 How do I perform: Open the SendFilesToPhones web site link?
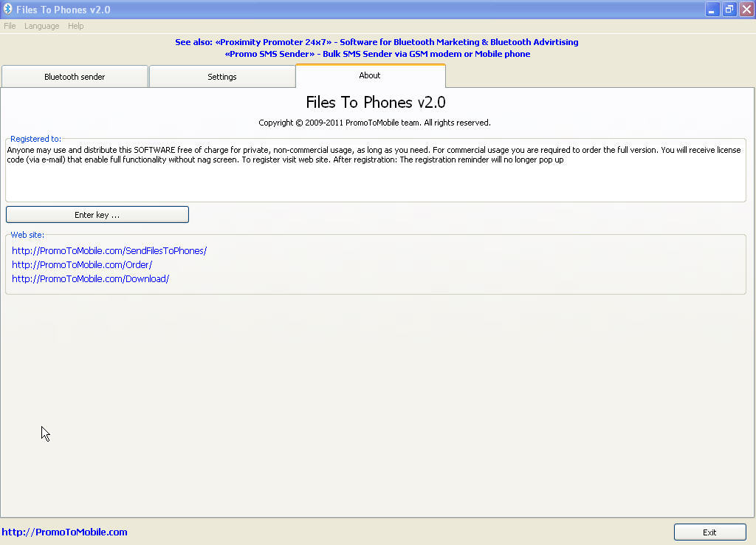click(x=109, y=251)
